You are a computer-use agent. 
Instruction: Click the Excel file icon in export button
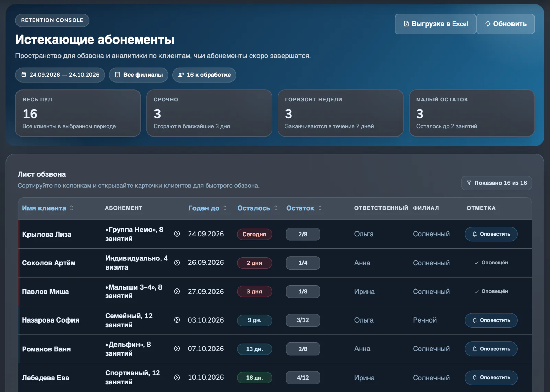tap(406, 24)
